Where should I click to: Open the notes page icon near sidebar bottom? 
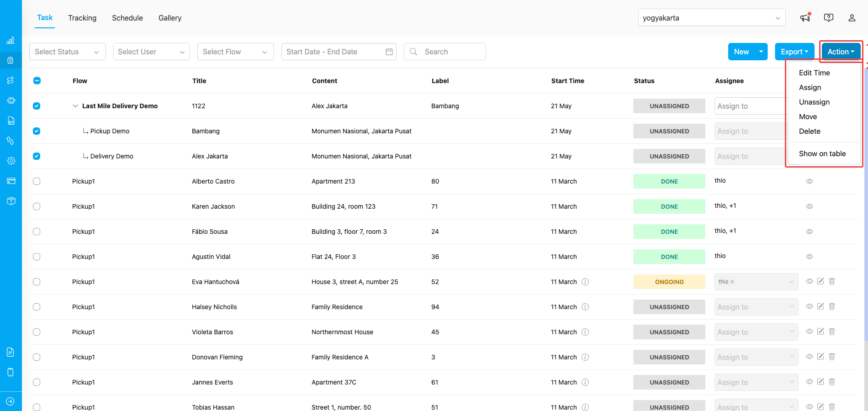11,352
